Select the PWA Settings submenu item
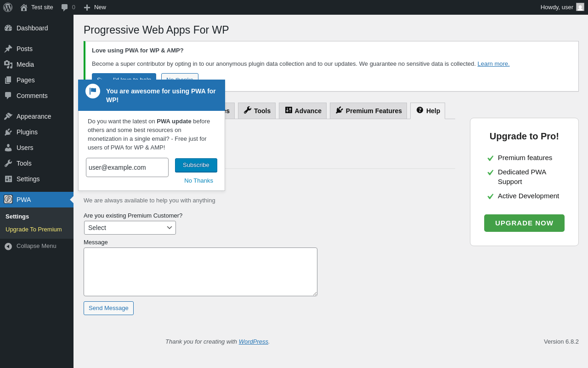Image resolution: width=588 pixels, height=368 pixels. 17,216
